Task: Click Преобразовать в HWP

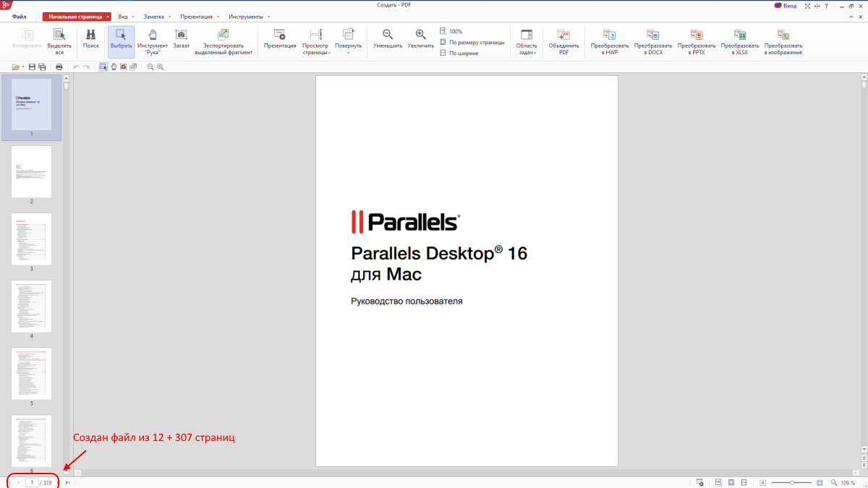Action: (610, 41)
